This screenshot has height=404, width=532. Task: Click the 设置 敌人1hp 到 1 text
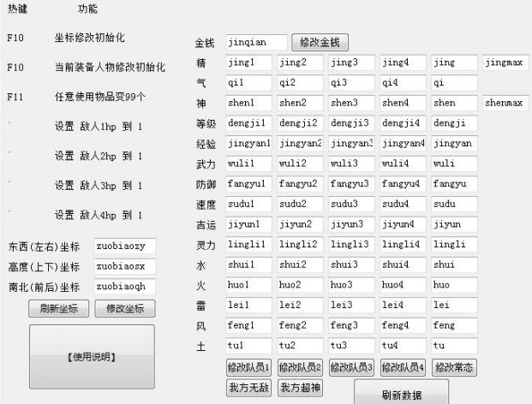99,127
